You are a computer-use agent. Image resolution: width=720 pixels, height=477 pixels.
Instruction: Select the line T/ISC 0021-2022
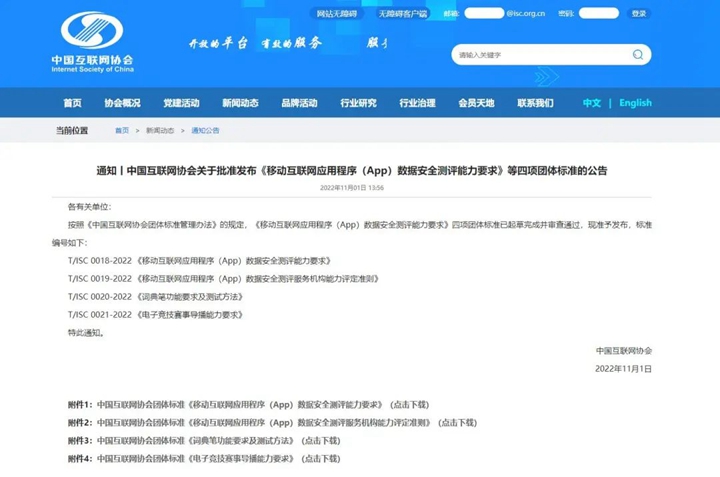pyautogui.click(x=155, y=314)
